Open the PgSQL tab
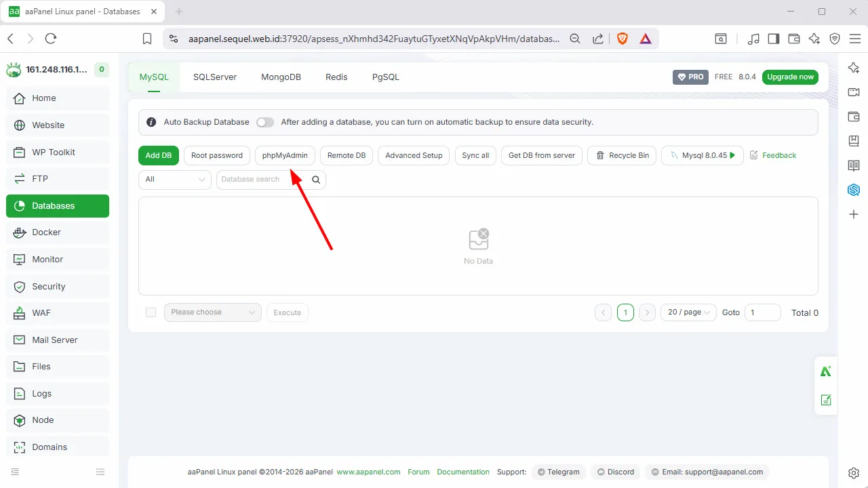 pyautogui.click(x=386, y=77)
